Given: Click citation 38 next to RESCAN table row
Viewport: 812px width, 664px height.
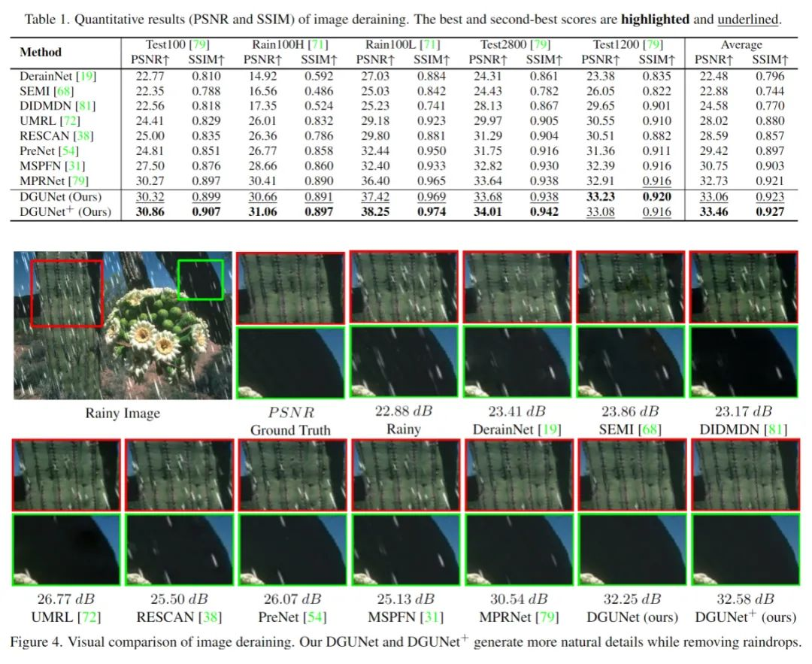Looking at the screenshot, I should point(83,136).
